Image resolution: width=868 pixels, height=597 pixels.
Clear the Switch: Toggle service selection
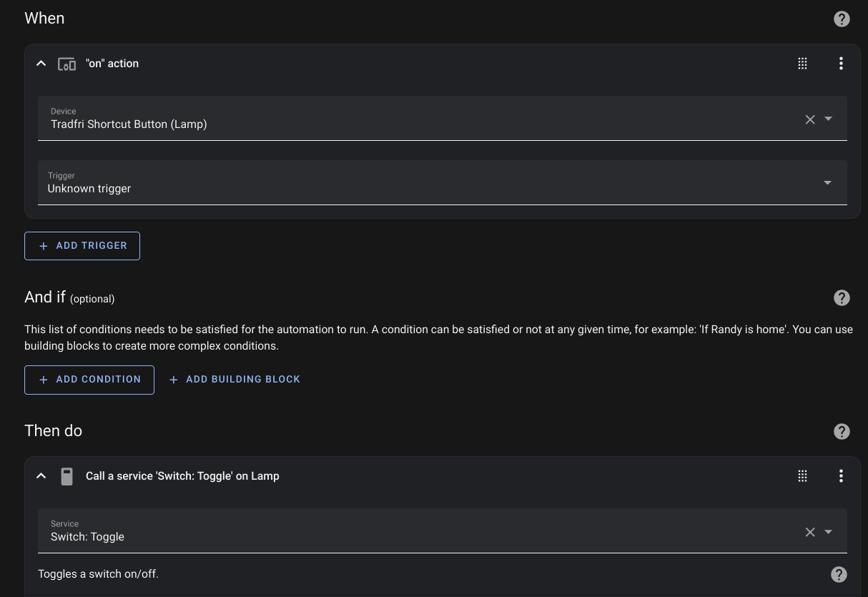pos(810,532)
